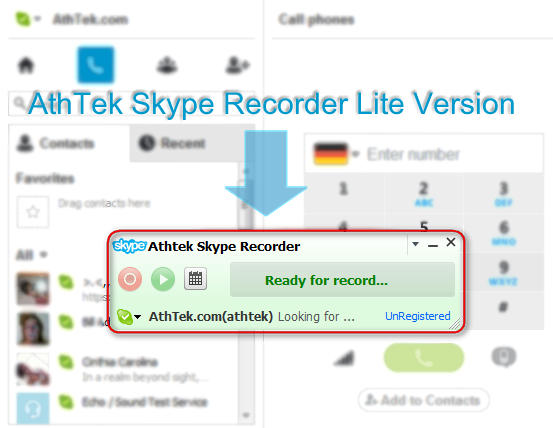Viewport: 553px width, 428px height.
Task: Open the SMS message icon
Action: 504,357
